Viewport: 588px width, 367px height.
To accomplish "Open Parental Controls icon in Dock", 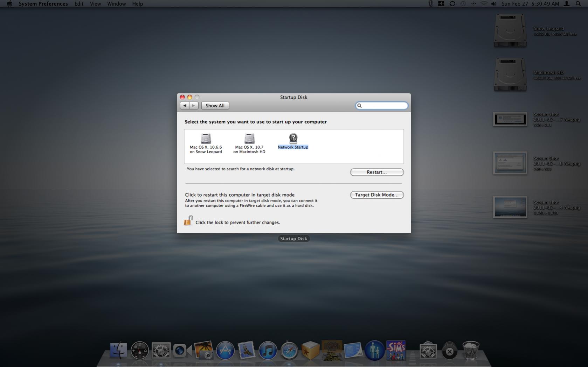I will (x=375, y=350).
